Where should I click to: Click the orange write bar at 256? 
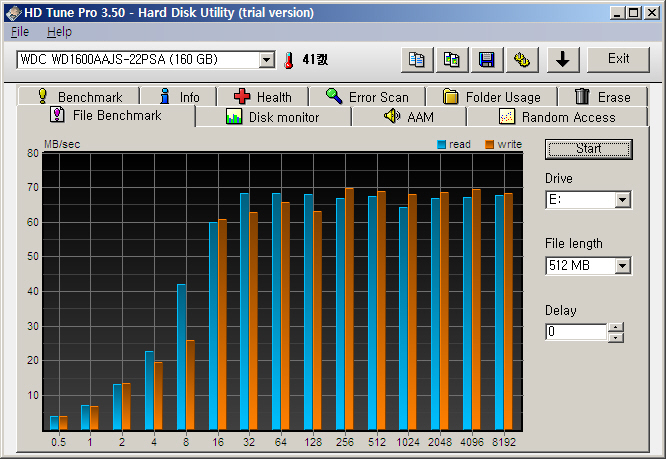click(x=350, y=309)
